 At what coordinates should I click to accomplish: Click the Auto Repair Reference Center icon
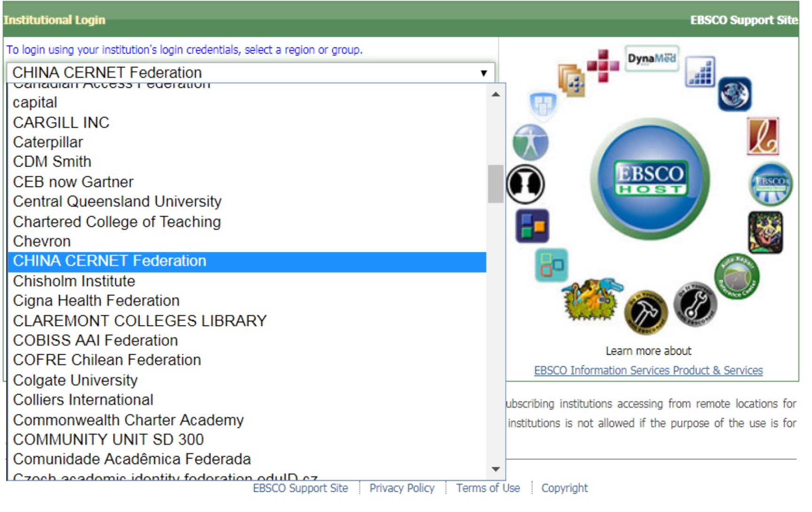[x=737, y=277]
